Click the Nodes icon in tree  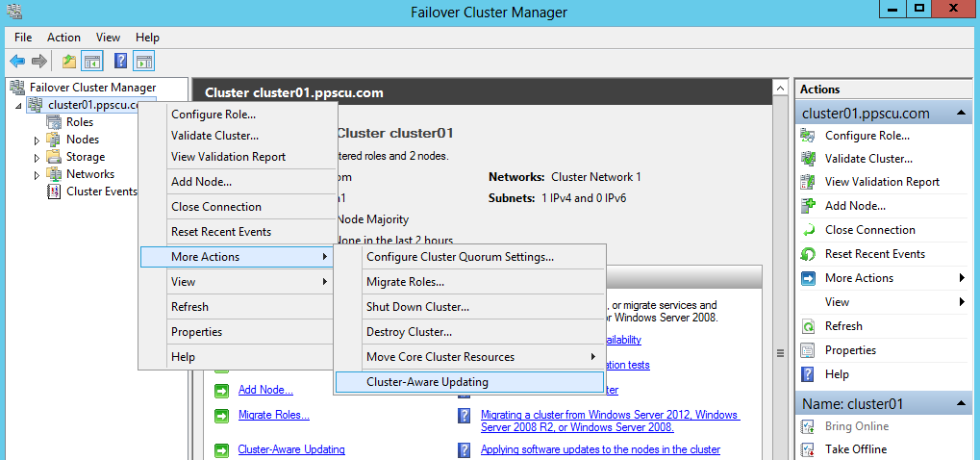coord(55,140)
